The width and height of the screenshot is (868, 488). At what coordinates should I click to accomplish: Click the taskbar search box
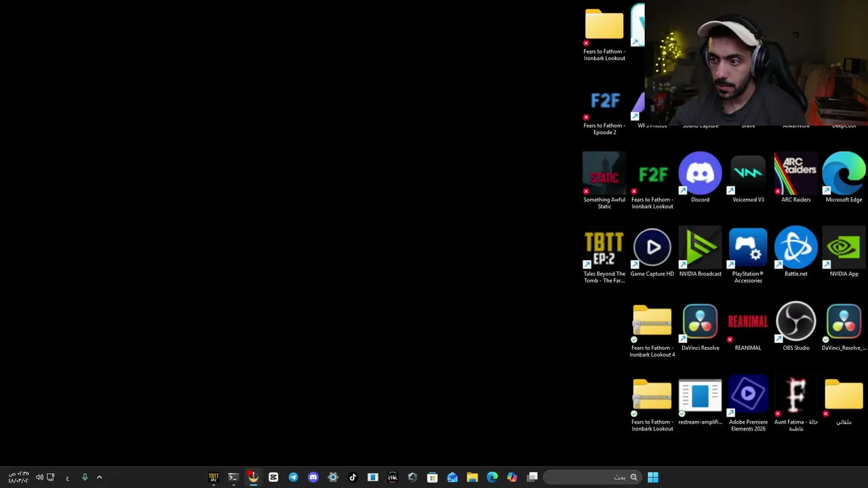(x=592, y=477)
